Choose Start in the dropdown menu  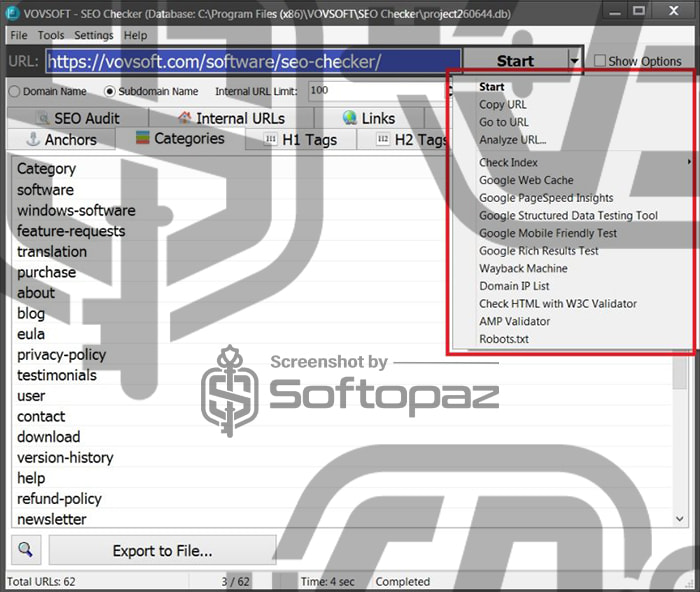(571, 87)
